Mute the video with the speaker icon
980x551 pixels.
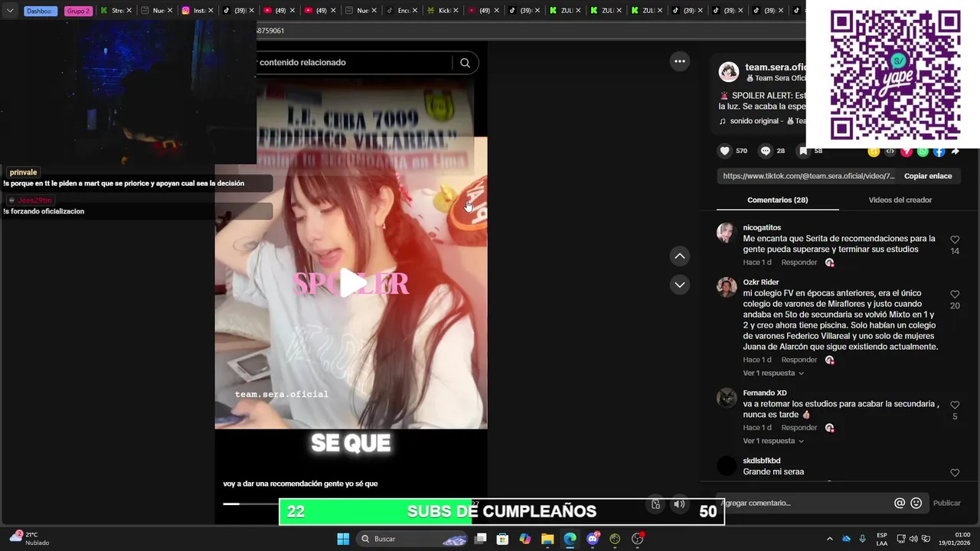(x=679, y=504)
